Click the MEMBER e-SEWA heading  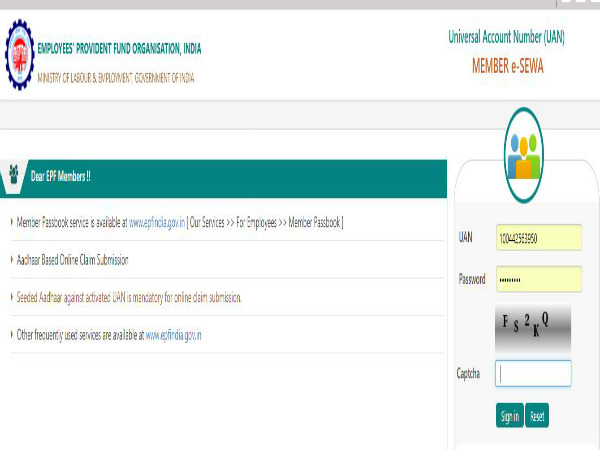pos(507,66)
